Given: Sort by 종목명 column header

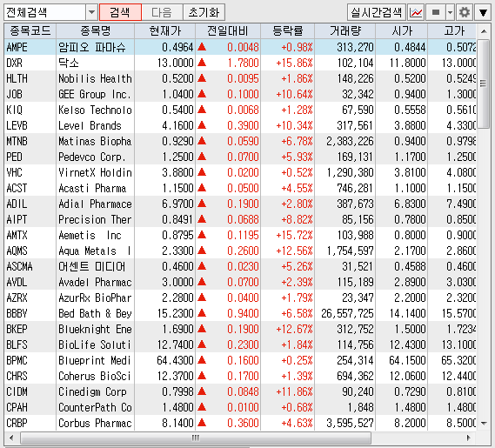Looking at the screenshot, I should (96, 31).
